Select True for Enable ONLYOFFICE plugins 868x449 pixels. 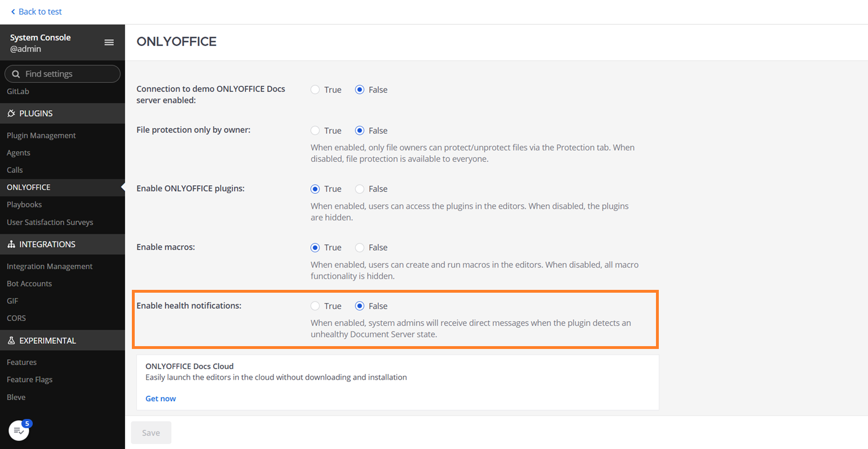[315, 189]
